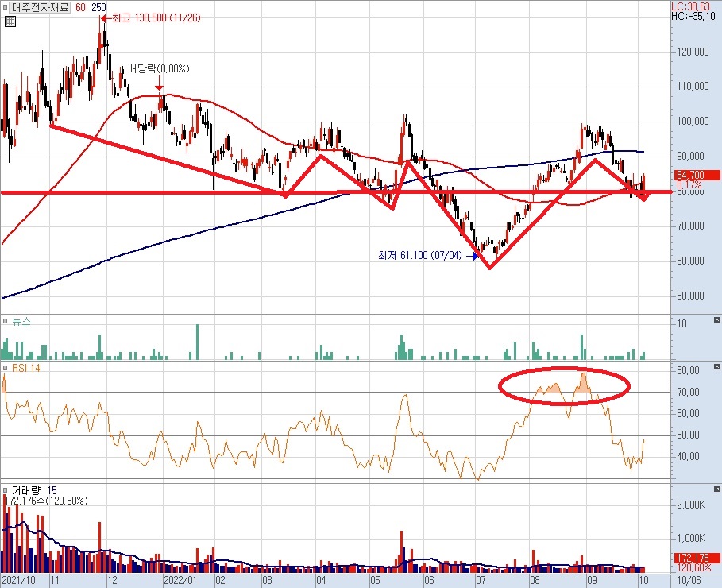Screen dimensions: 722x588
Task: Click the LC:38,63 value
Action: pos(691,6)
